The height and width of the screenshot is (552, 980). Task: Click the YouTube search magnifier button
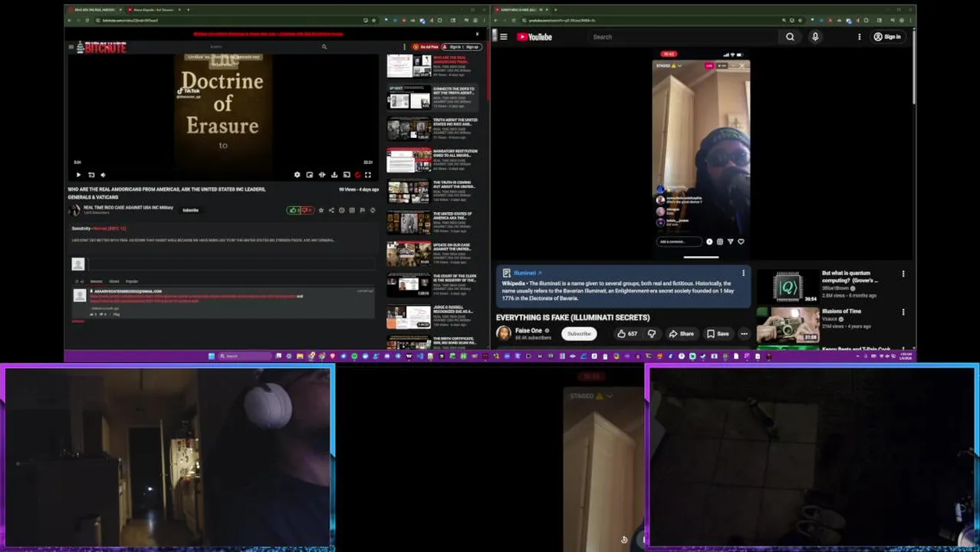pos(790,37)
